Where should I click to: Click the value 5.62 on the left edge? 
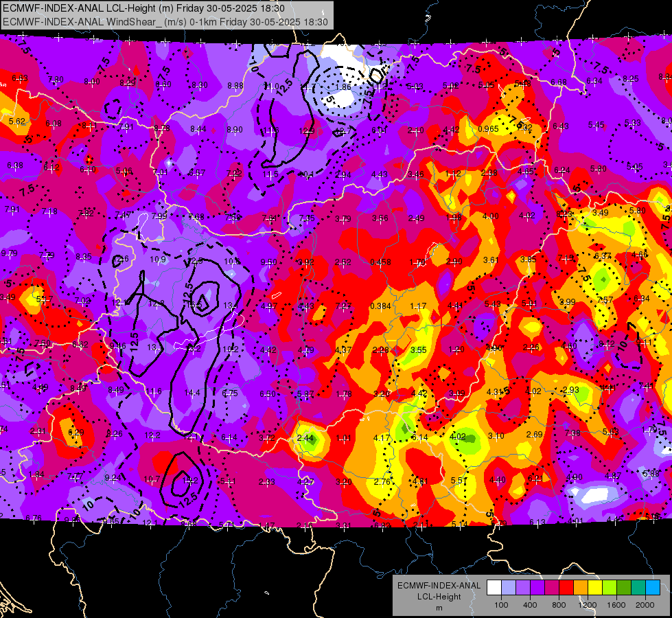point(17,121)
